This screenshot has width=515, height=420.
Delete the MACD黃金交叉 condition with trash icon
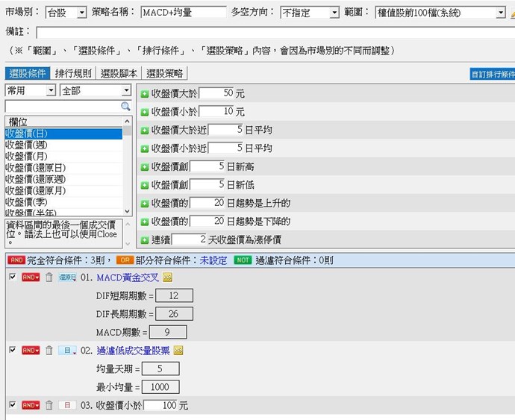click(49, 278)
